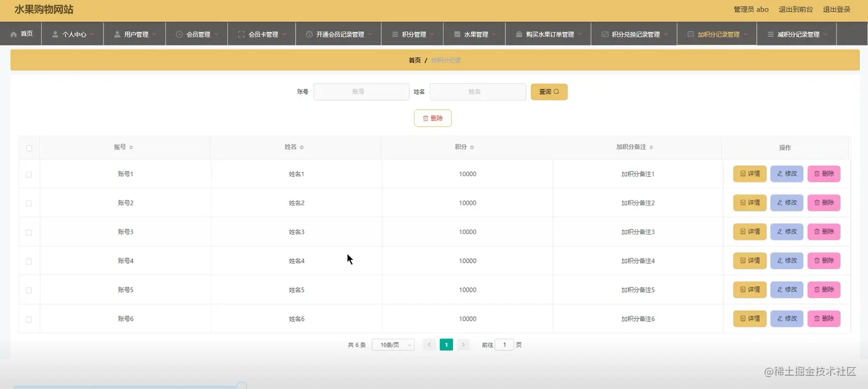This screenshot has width=868, height=389.
Task: Click the icon beside 购买水果订单管理
Action: coord(519,34)
